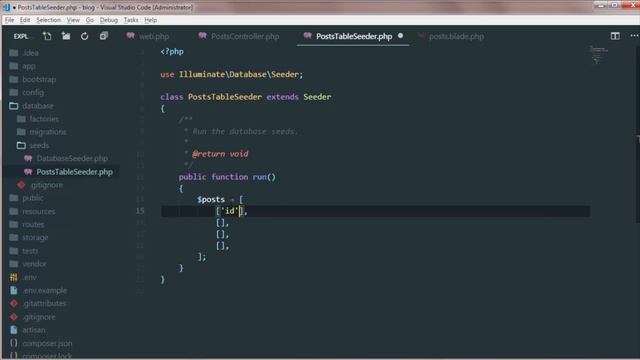Click the .env file settings icon
640x360 pixels.
point(14,277)
